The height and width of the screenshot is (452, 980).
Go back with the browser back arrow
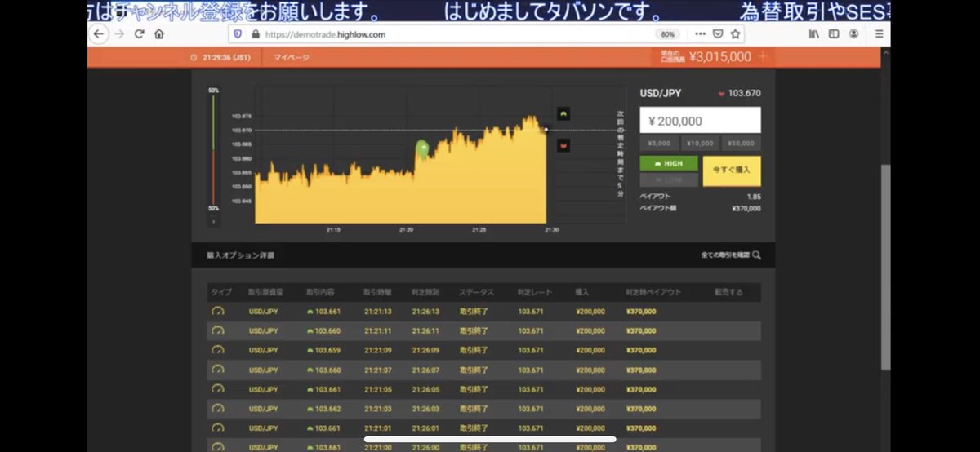pos(99,34)
